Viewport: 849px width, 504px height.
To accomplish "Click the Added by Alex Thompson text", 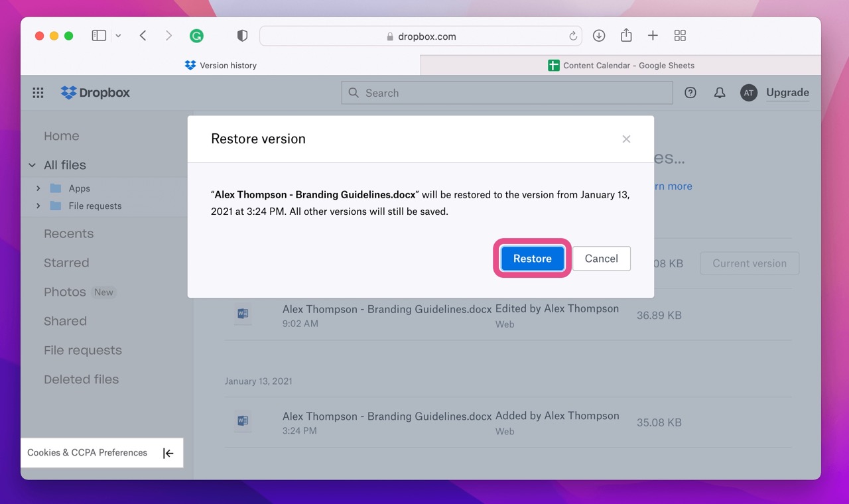I will (557, 416).
